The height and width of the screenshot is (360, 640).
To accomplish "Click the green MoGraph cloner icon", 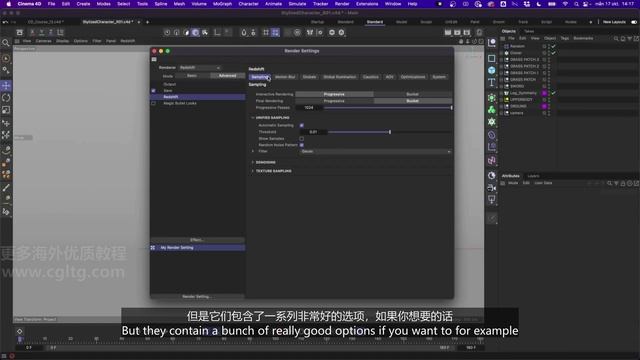I will point(492,109).
